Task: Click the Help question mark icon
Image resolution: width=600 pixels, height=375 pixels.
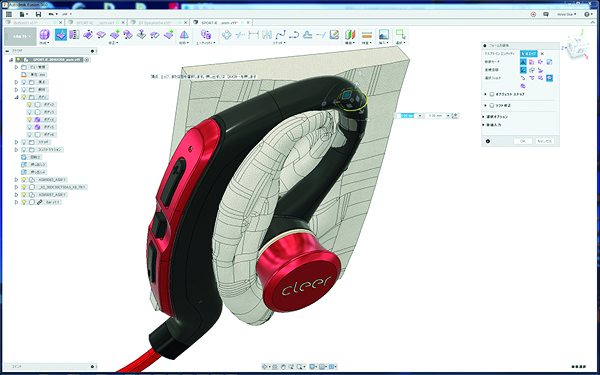Action: (588, 14)
